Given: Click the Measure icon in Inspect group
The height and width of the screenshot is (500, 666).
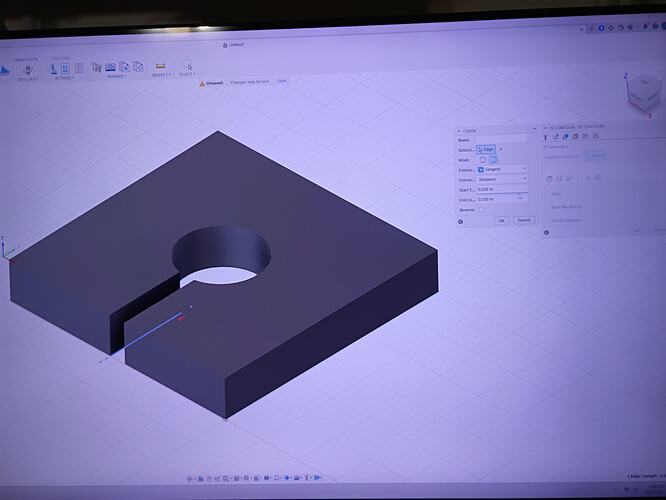Looking at the screenshot, I should [x=161, y=66].
